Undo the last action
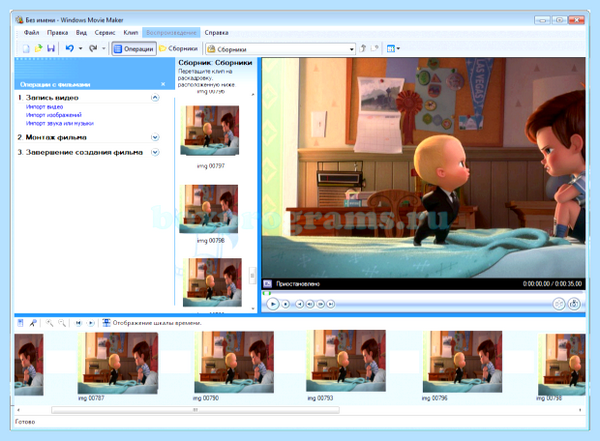600x441 pixels. [70, 49]
